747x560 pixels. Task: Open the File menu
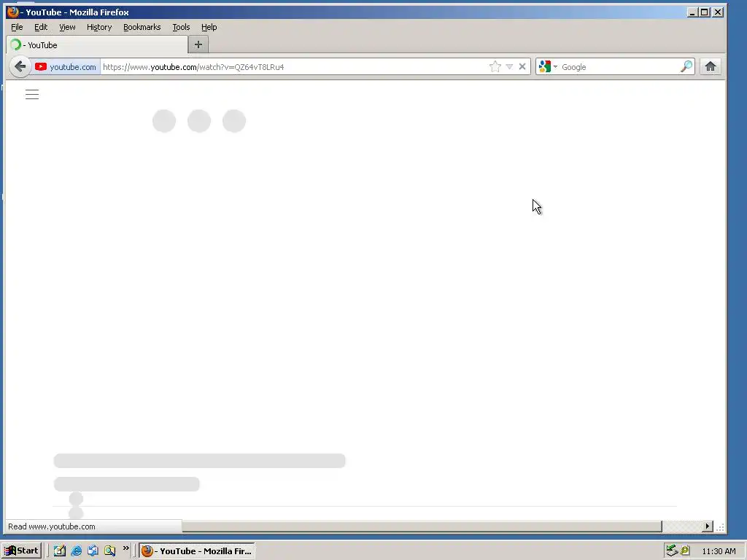click(17, 27)
